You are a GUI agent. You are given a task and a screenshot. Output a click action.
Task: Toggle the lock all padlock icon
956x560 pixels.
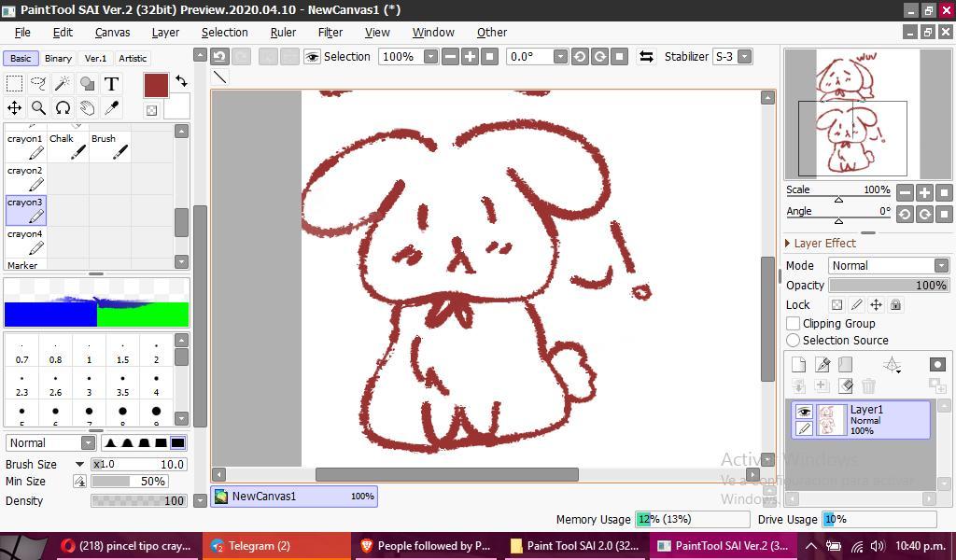[x=895, y=304]
